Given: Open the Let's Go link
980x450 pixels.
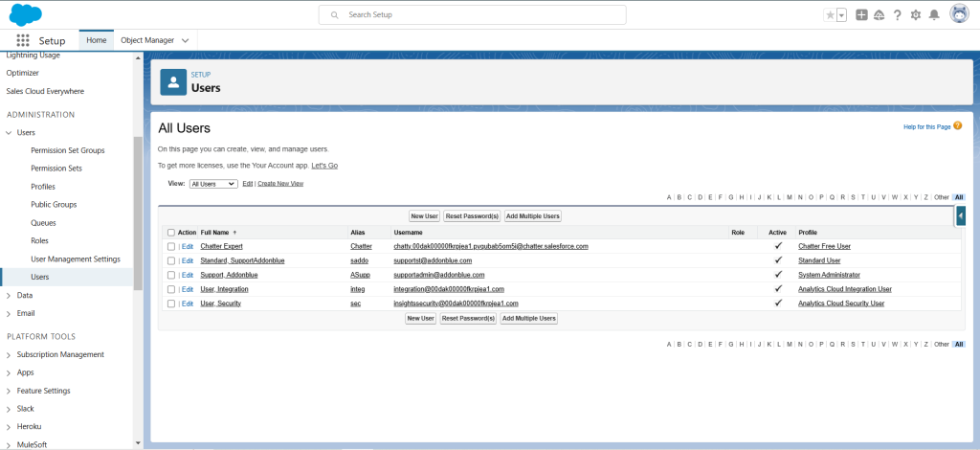Looking at the screenshot, I should [x=324, y=166].
